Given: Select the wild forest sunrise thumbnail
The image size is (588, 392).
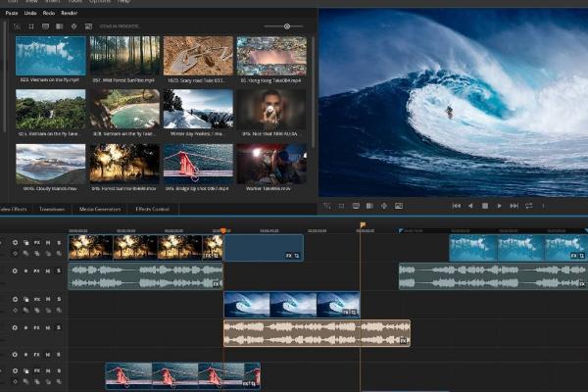Looking at the screenshot, I should click(x=124, y=56).
